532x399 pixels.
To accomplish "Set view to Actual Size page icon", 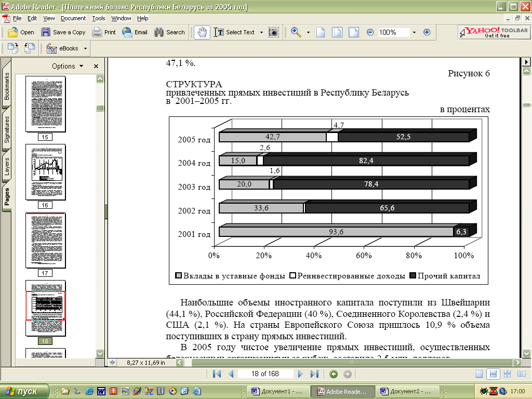I will pos(321,32).
